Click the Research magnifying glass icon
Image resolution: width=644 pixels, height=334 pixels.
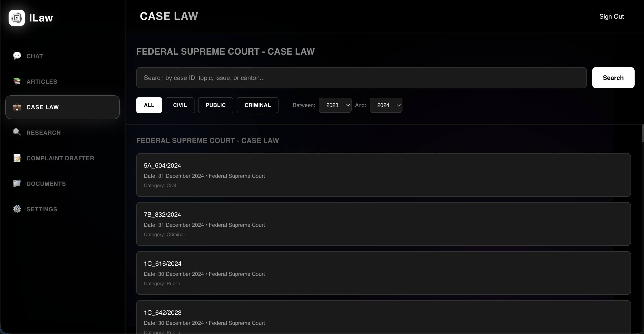[17, 132]
